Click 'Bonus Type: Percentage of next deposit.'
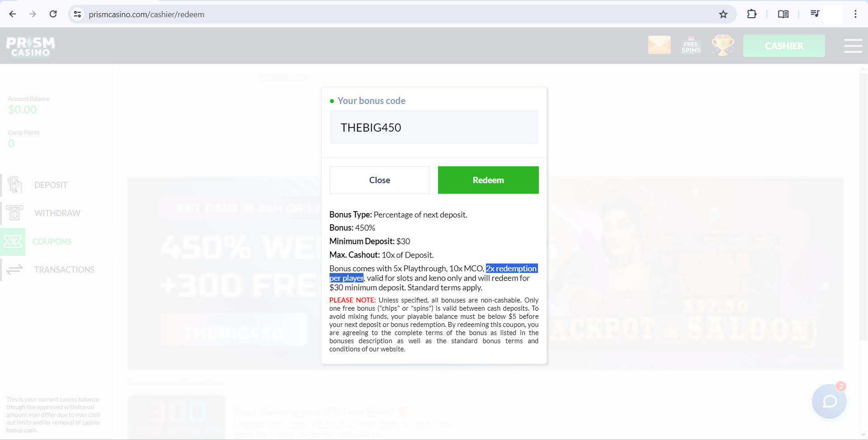The height and width of the screenshot is (440, 868). tap(398, 214)
